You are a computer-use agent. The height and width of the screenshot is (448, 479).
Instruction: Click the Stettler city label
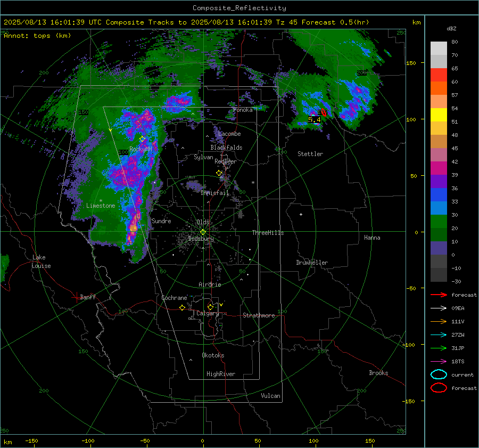tap(310, 154)
